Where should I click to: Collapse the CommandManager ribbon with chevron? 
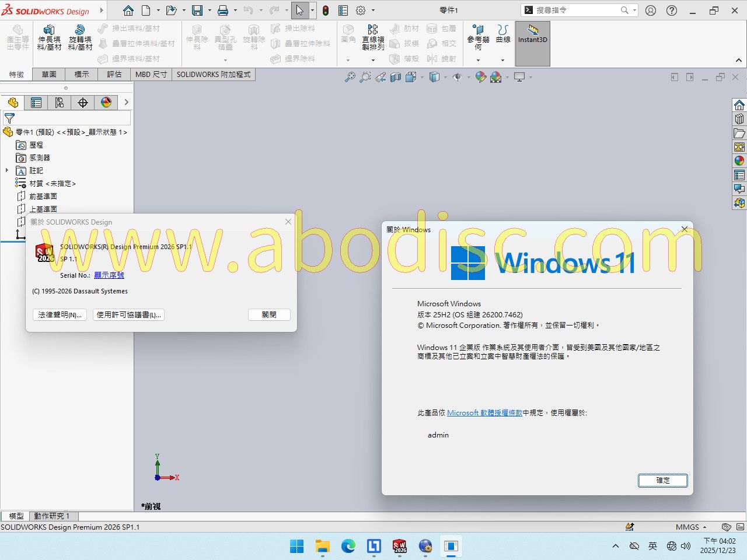click(x=738, y=60)
